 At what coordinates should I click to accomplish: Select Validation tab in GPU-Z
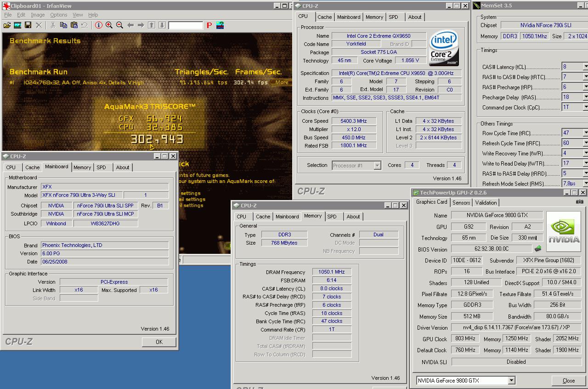click(486, 203)
